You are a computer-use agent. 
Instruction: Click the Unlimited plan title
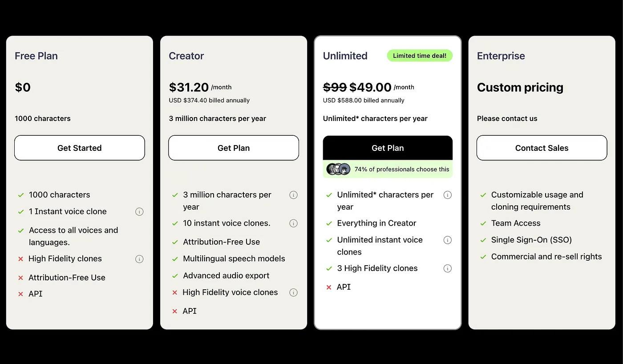345,56
